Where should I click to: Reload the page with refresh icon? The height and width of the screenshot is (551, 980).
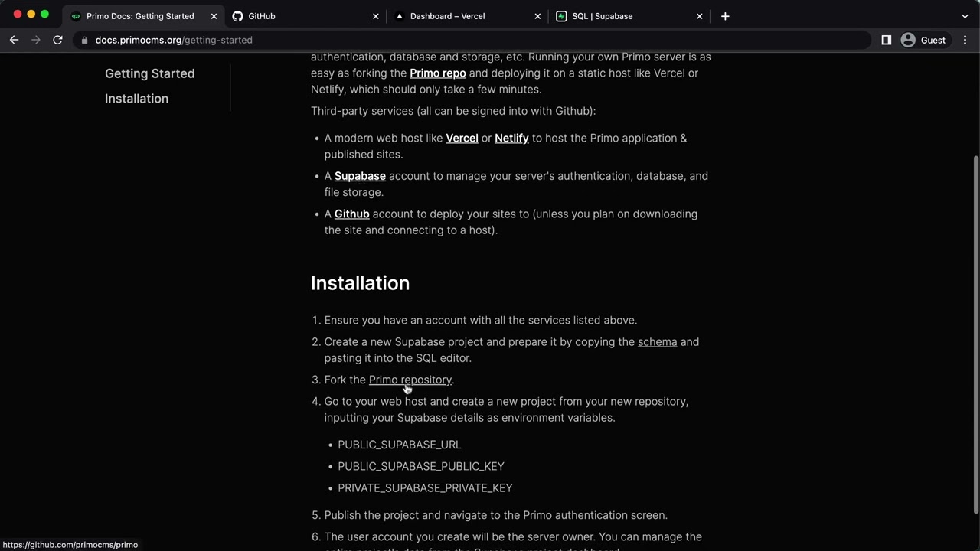point(57,40)
